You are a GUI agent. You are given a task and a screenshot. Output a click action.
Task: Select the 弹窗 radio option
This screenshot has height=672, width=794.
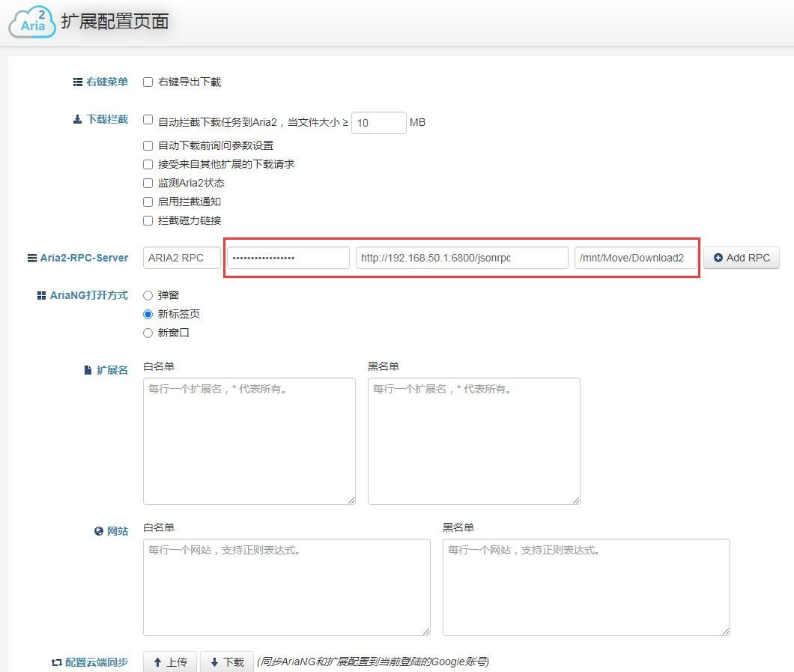coord(148,296)
